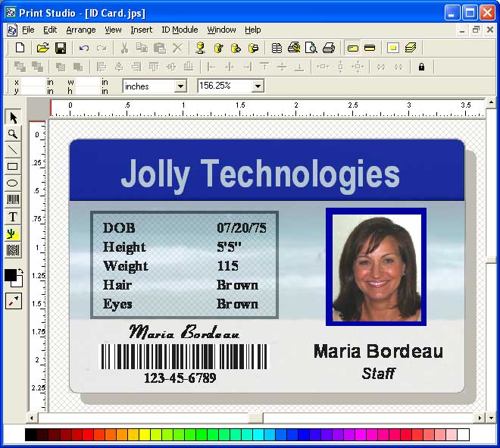Click the y position input field
This screenshot has height=448, width=500.
click(x=33, y=91)
